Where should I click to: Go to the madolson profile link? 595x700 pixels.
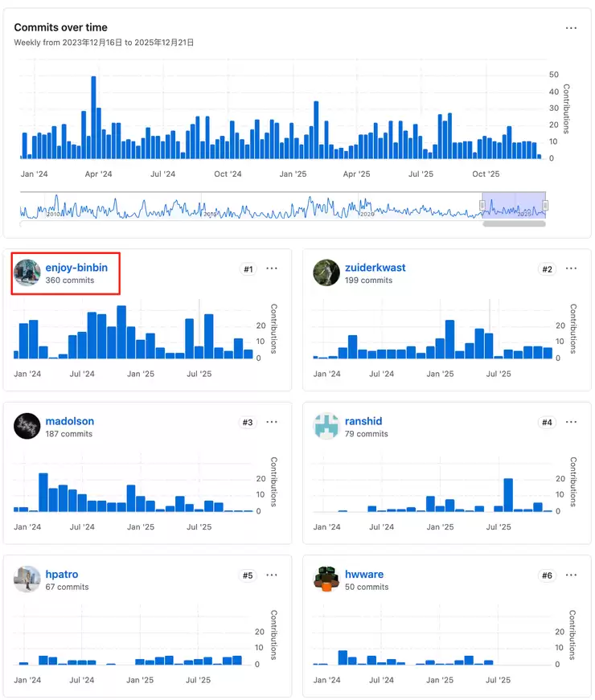tap(69, 420)
